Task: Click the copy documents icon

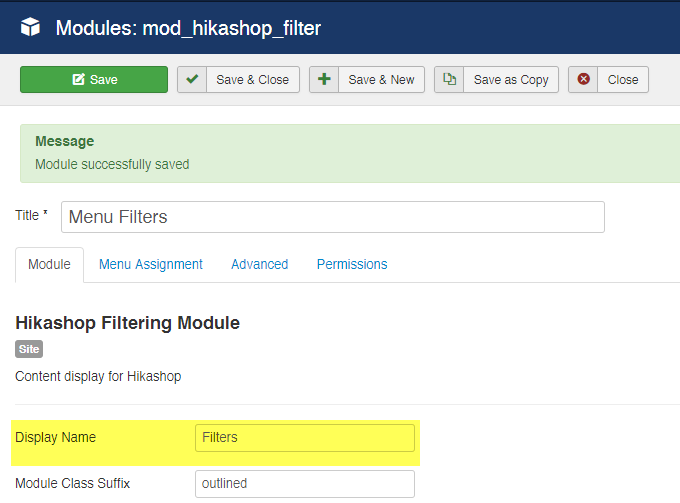Action: [x=449, y=79]
